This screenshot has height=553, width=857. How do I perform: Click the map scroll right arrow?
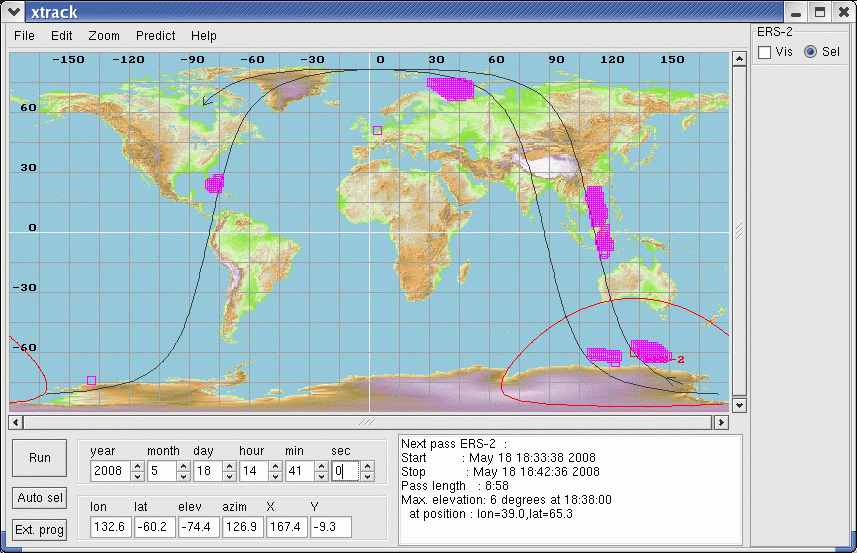click(721, 422)
